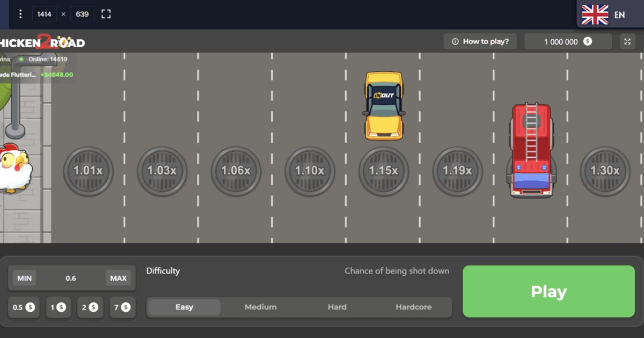The image size is (644, 338).
Task: Click the 1.01x manhole cover
Action: click(x=88, y=171)
